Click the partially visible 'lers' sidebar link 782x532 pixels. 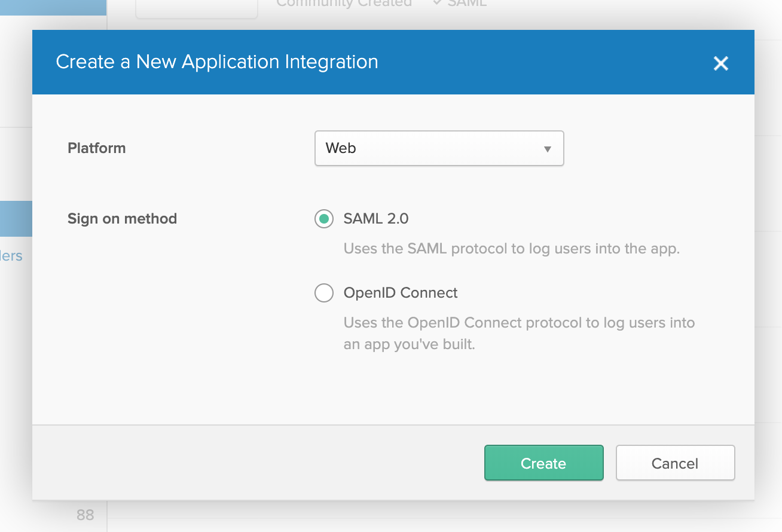11,256
